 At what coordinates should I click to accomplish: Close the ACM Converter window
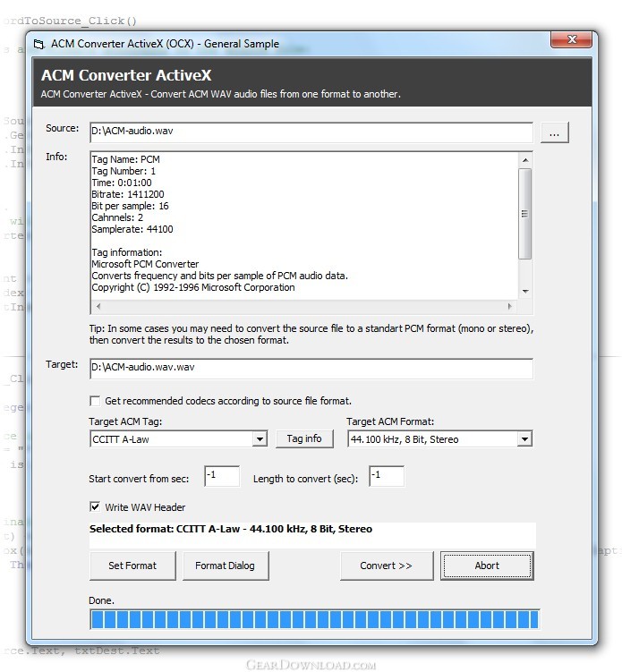click(x=571, y=40)
